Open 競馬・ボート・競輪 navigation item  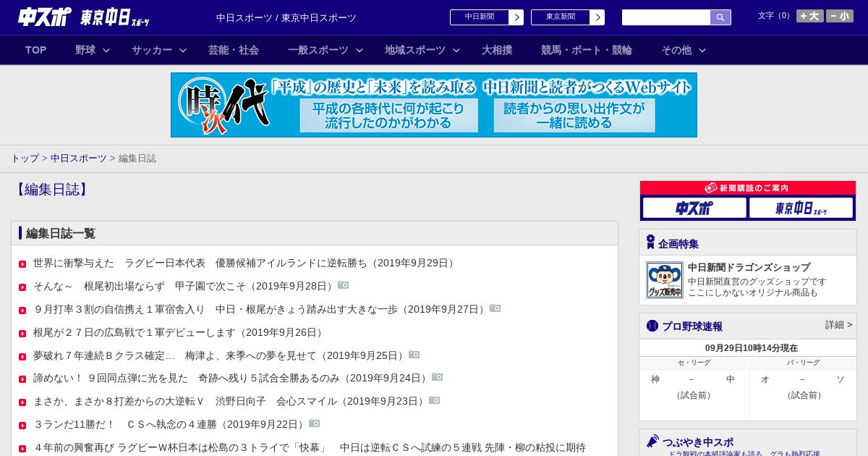click(x=587, y=50)
